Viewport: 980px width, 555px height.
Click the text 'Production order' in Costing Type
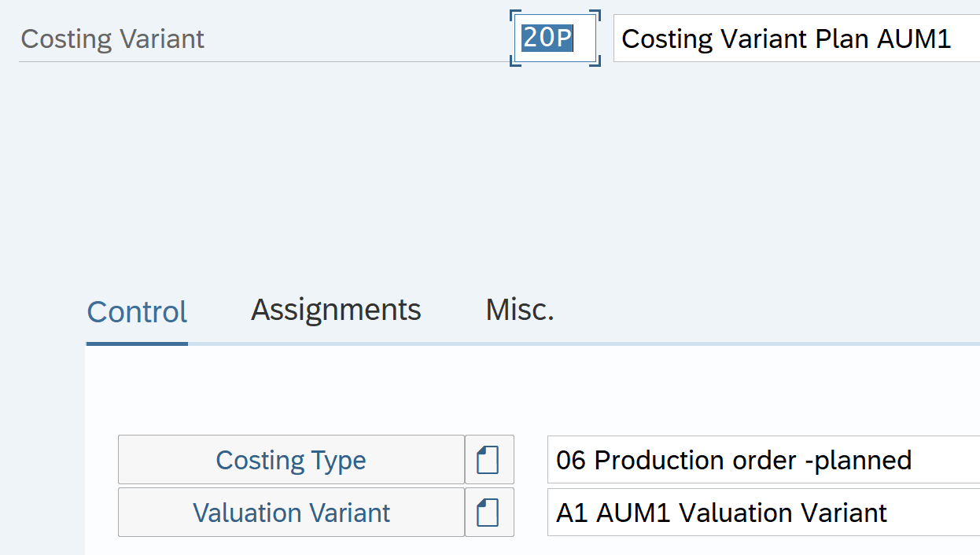(x=695, y=460)
